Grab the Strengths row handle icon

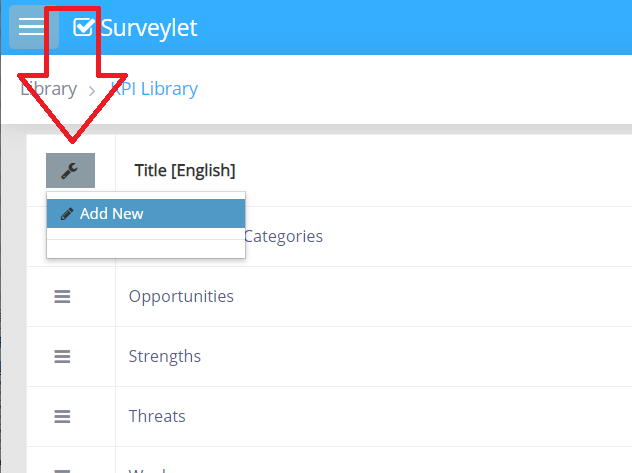(x=62, y=357)
